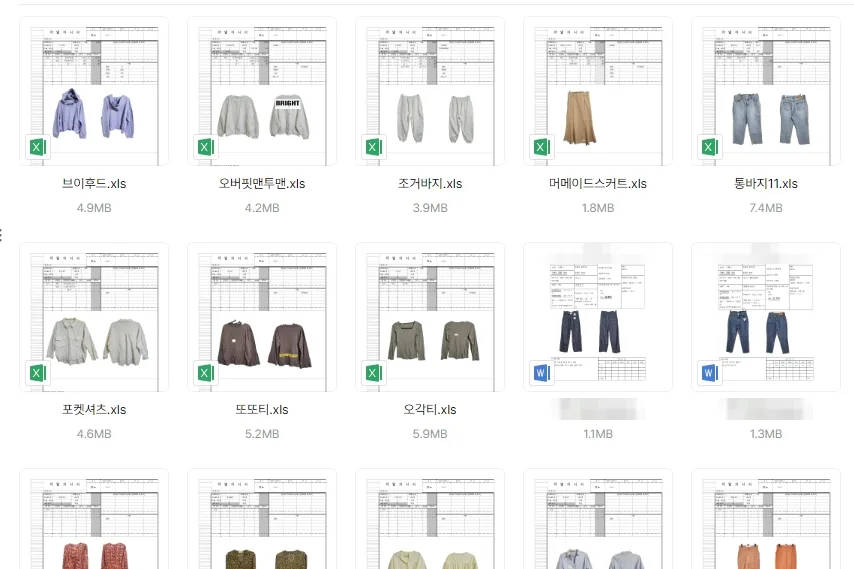Open the orange pants thumbnail
This screenshot has height=569, width=854.
766,519
